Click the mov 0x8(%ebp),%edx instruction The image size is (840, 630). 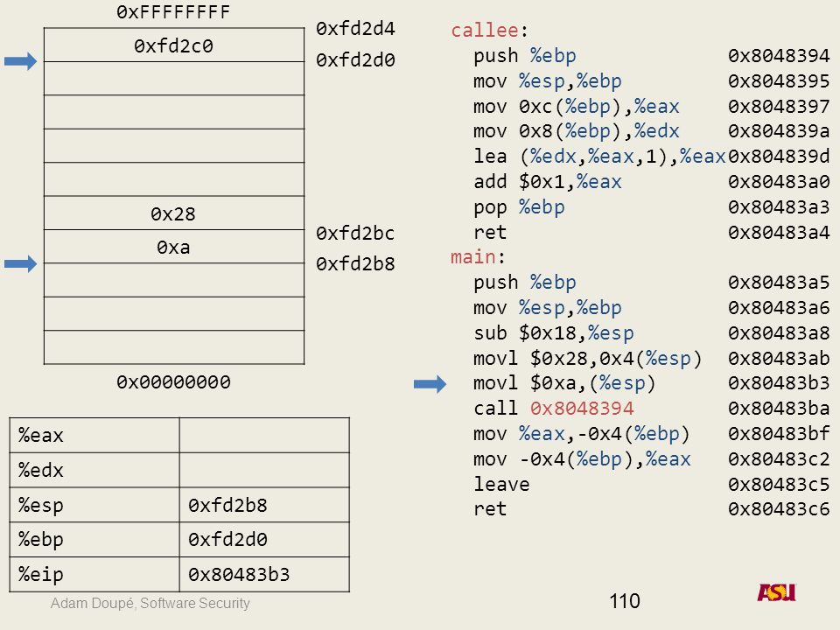[577, 131]
